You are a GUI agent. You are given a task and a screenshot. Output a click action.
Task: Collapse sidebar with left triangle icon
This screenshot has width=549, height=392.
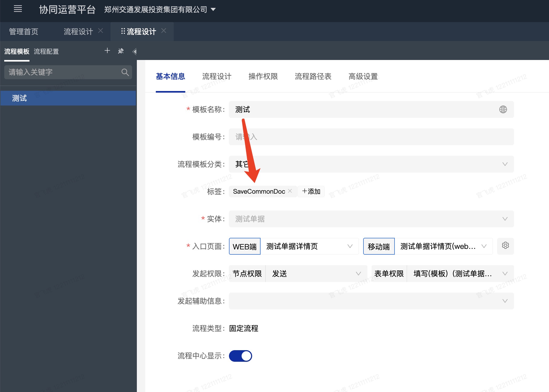(x=134, y=52)
